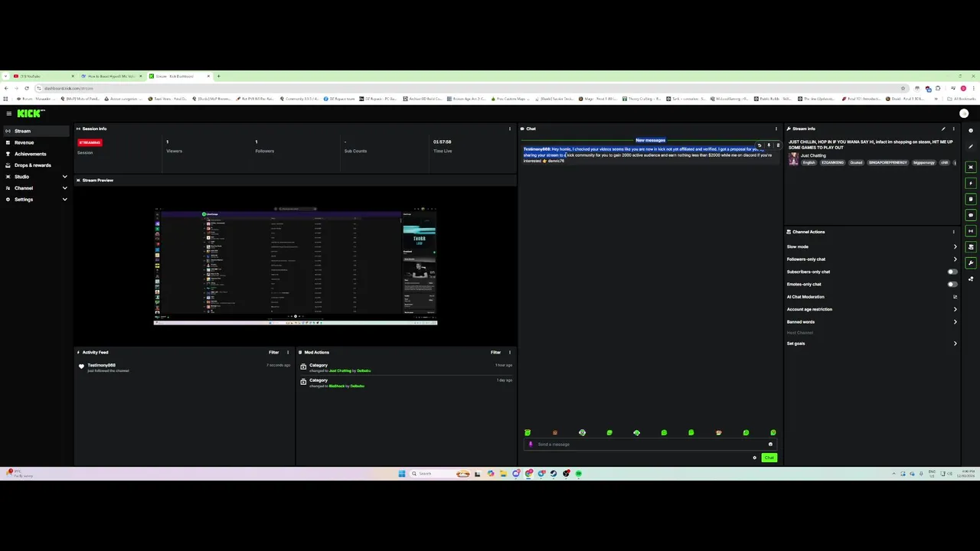Toggle Stream Preview widget in right rail

[971, 167]
